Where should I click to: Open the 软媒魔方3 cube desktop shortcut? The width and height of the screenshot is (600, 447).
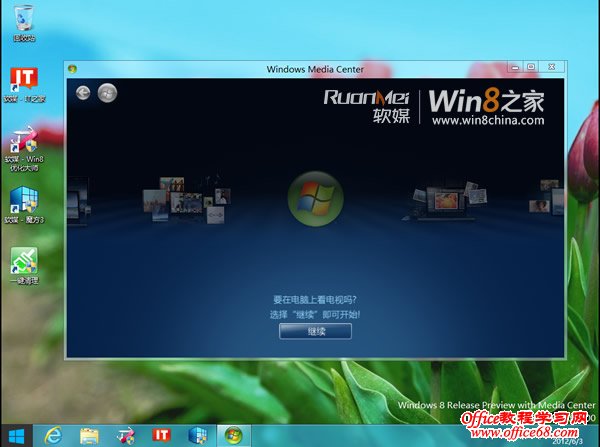click(x=24, y=205)
